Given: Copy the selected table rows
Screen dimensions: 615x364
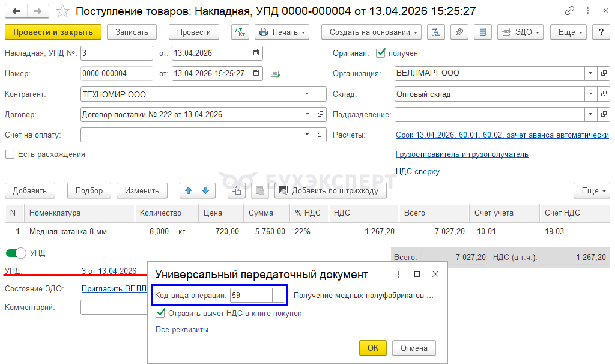Looking at the screenshot, I should [236, 190].
